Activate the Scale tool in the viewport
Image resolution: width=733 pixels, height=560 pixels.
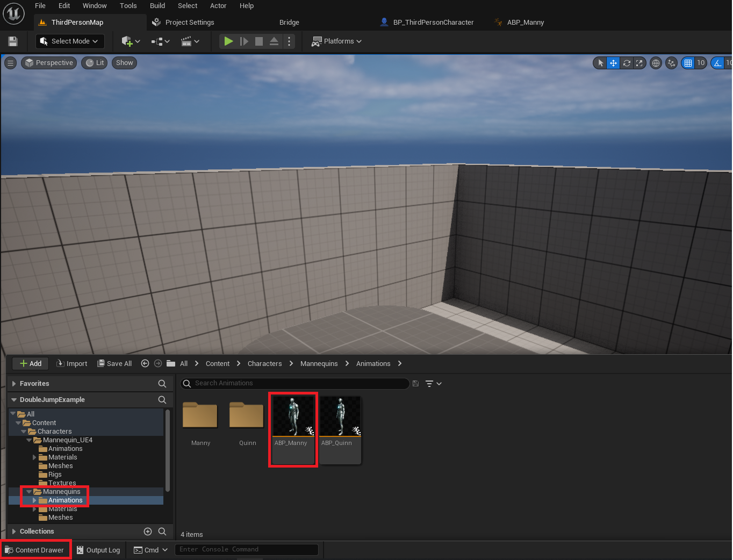pyautogui.click(x=639, y=63)
